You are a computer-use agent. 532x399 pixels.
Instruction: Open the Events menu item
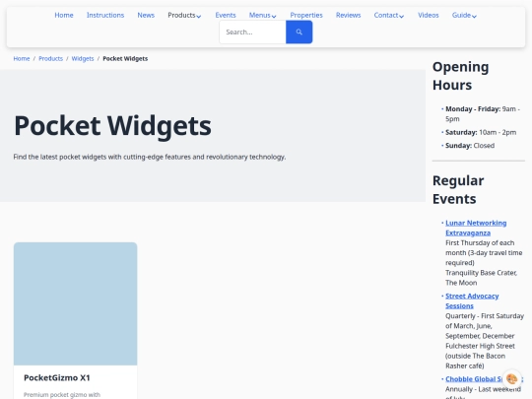(x=226, y=15)
